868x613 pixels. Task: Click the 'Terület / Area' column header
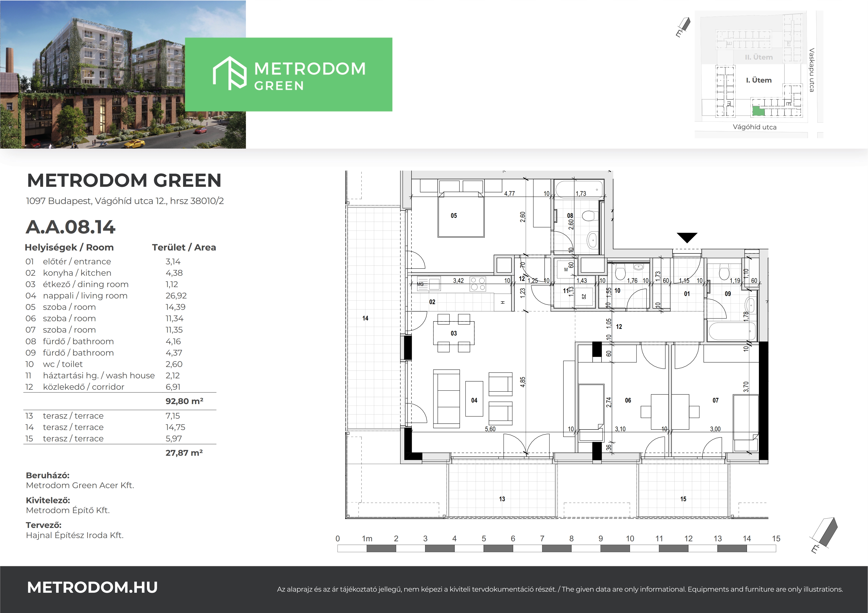[184, 247]
